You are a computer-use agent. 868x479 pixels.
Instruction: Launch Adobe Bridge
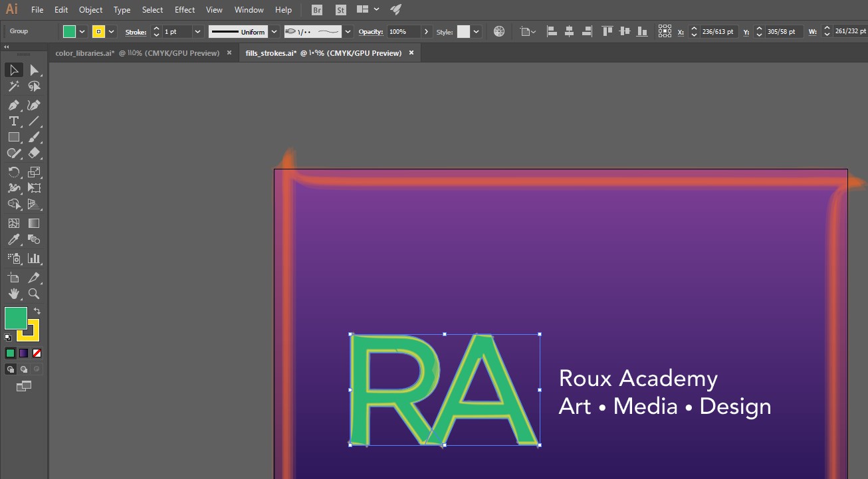click(x=317, y=10)
